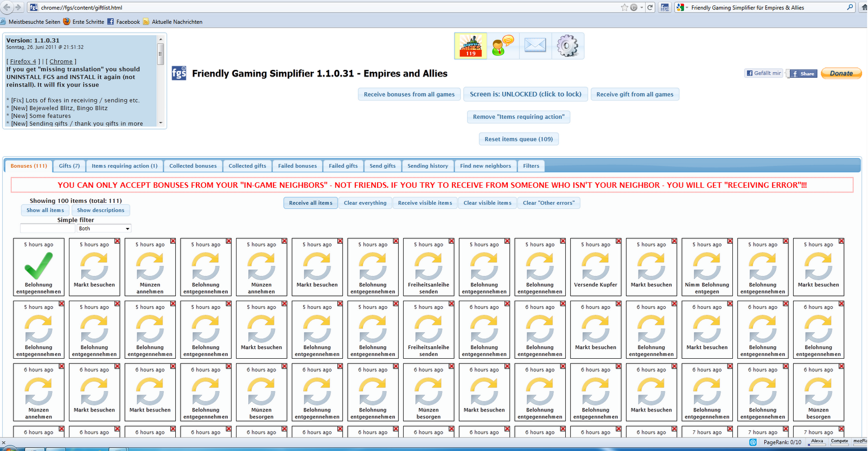Remove the Versende Kupfer item with X
The height and width of the screenshot is (451, 868).
tap(618, 241)
